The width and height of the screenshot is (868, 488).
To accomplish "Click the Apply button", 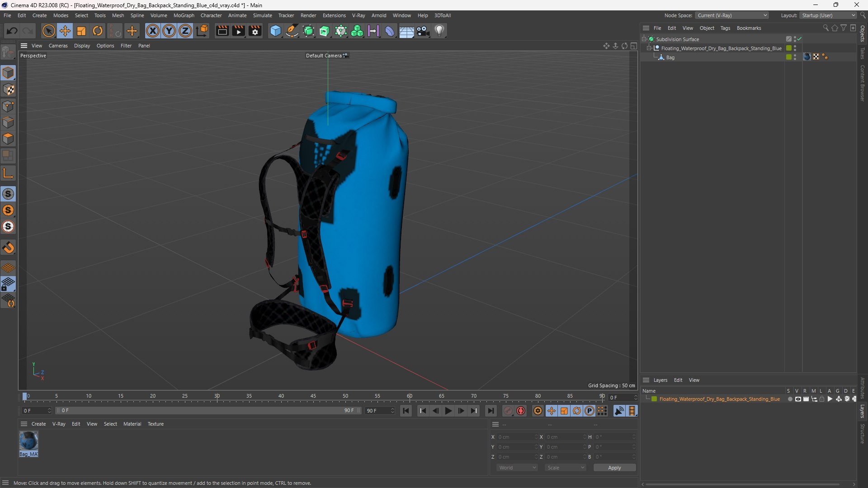I will click(x=614, y=468).
